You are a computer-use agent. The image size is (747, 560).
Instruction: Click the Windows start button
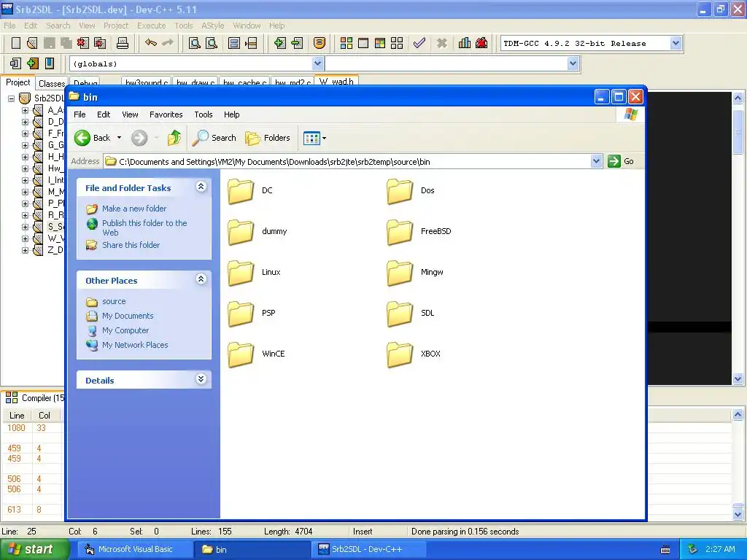point(34,550)
